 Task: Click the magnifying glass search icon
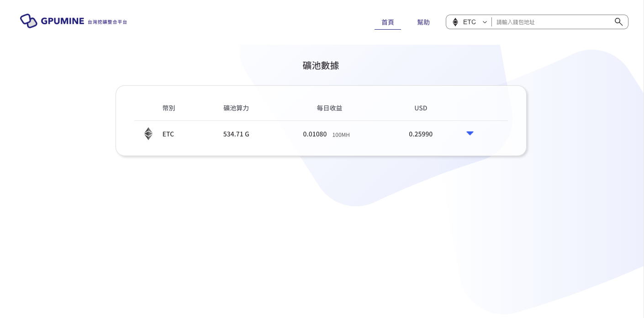618,22
